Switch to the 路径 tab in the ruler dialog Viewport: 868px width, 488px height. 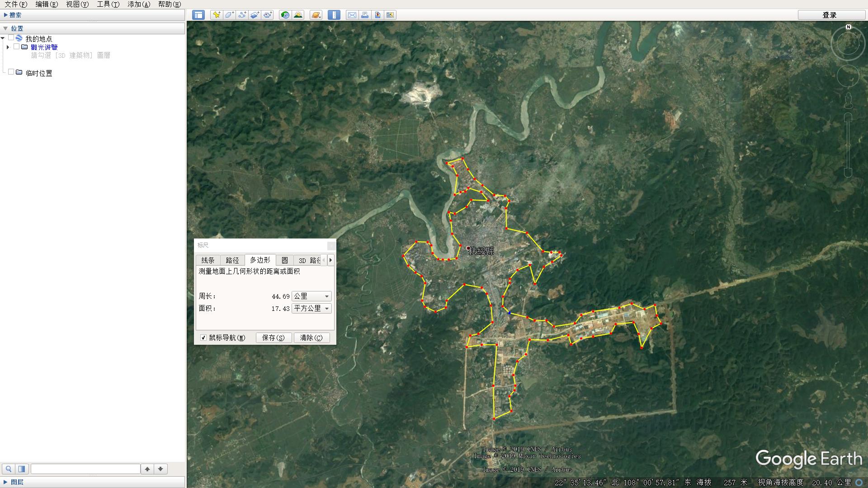point(232,260)
